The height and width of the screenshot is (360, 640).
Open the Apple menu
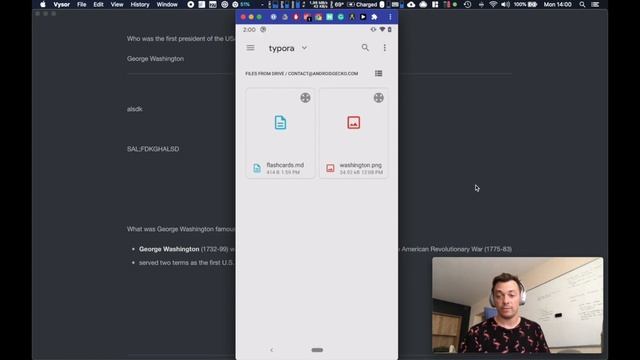(43, 4)
